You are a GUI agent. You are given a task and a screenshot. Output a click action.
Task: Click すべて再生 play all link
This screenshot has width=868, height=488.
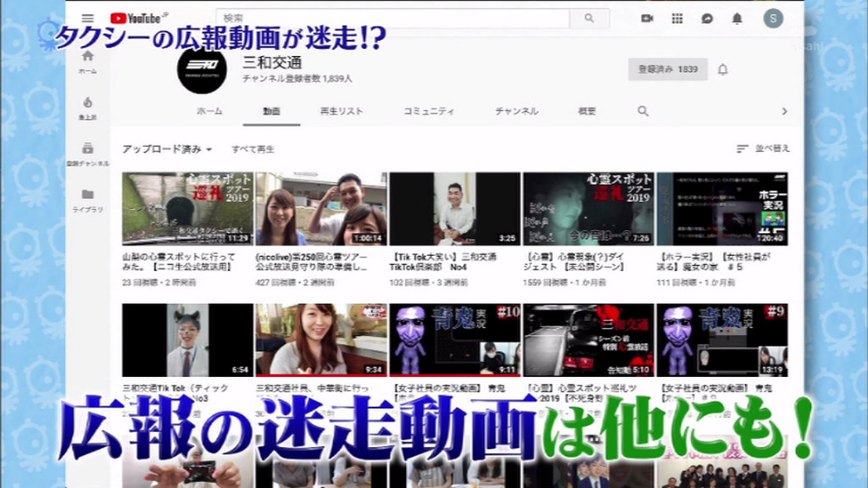coord(253,149)
